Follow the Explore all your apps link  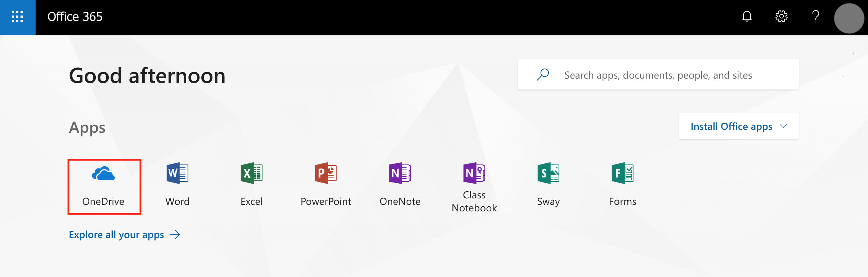tap(124, 235)
